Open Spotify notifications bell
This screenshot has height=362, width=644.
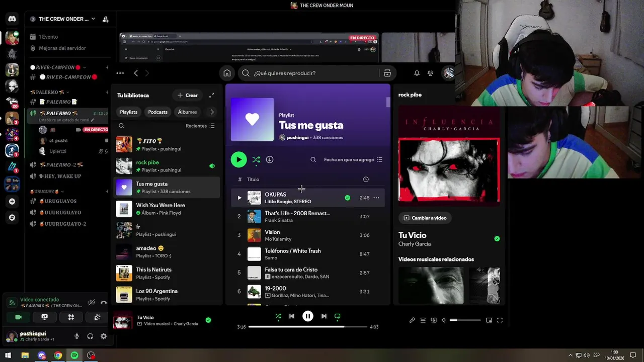pos(417,73)
